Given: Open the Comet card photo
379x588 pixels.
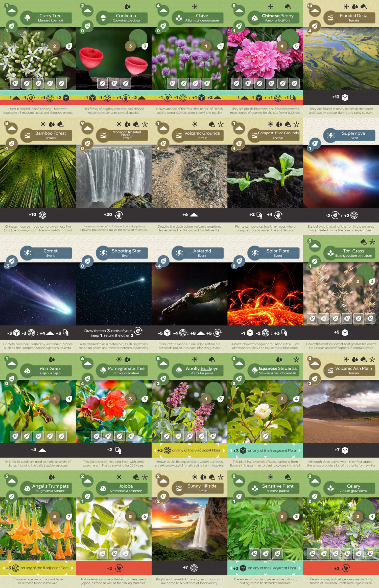Looking at the screenshot, I should click(38, 293).
